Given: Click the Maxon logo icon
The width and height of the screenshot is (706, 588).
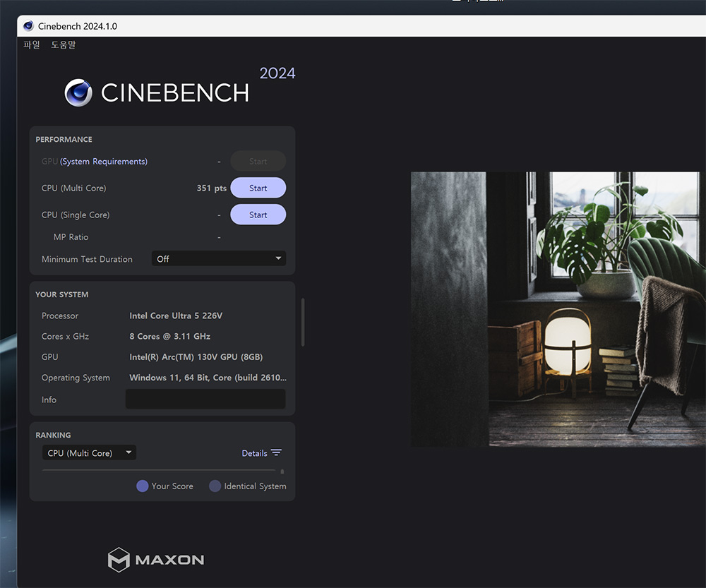Looking at the screenshot, I should (119, 560).
